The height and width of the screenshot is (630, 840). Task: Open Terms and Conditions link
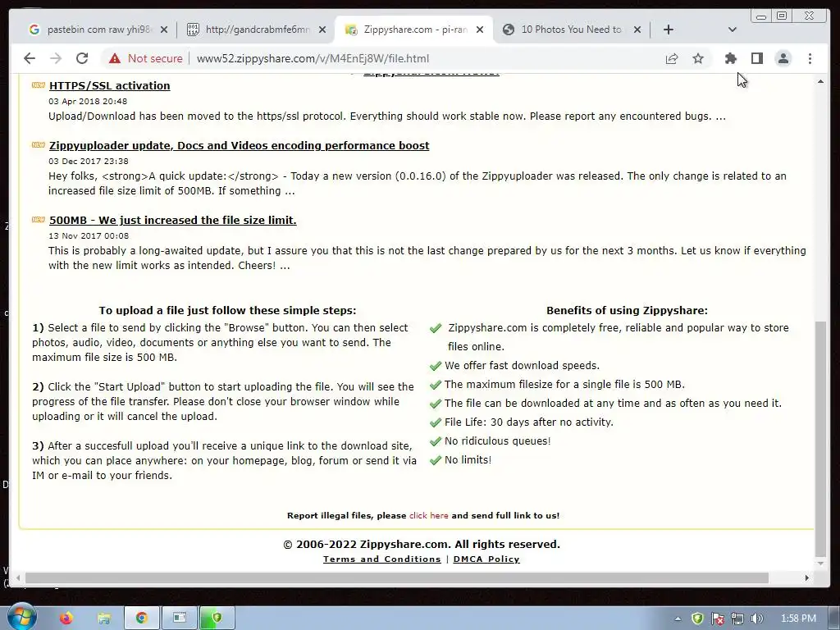[382, 559]
